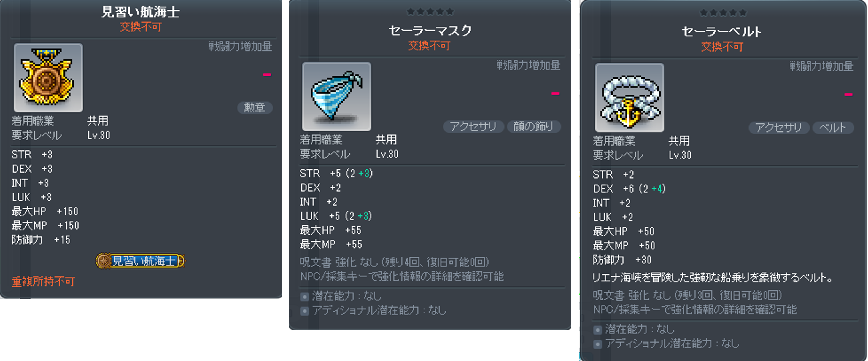Select the アクセサリ tag on the mask tooltip
Viewport: 868px width, 361px height.
click(x=473, y=126)
